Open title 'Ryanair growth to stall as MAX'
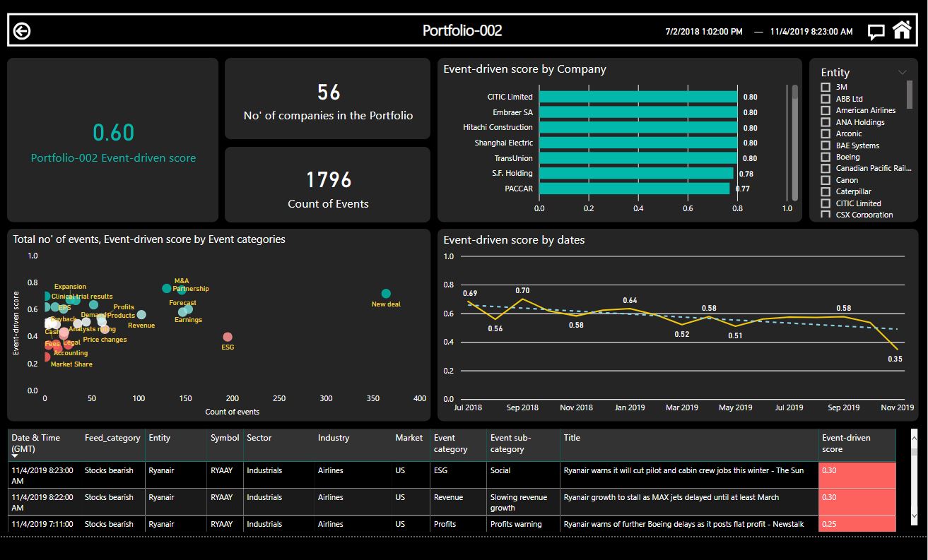The image size is (928, 560). tap(671, 497)
